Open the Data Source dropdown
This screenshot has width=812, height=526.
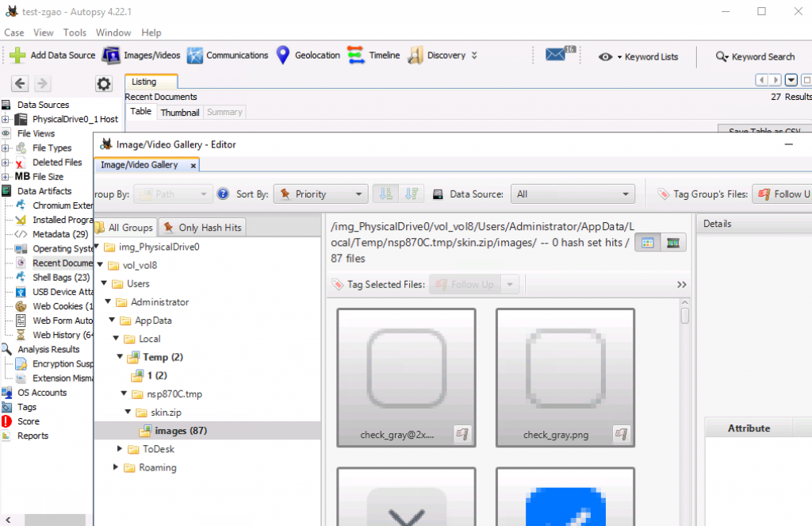click(573, 194)
